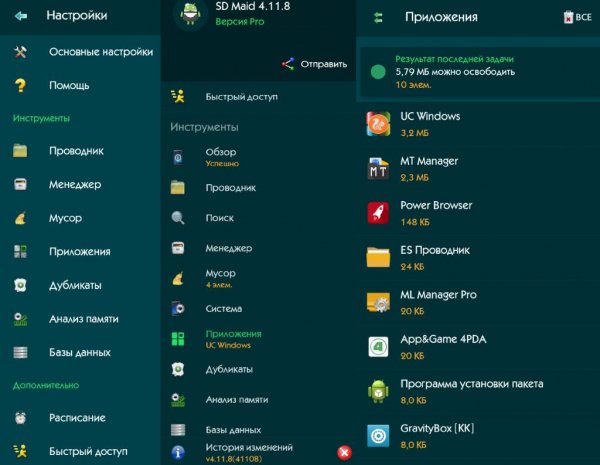Select Power Browser rocket icon
The image size is (600, 465).
coord(378,213)
